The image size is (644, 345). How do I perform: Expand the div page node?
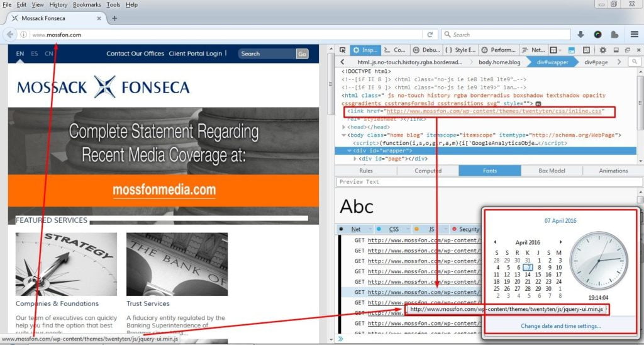355,159
